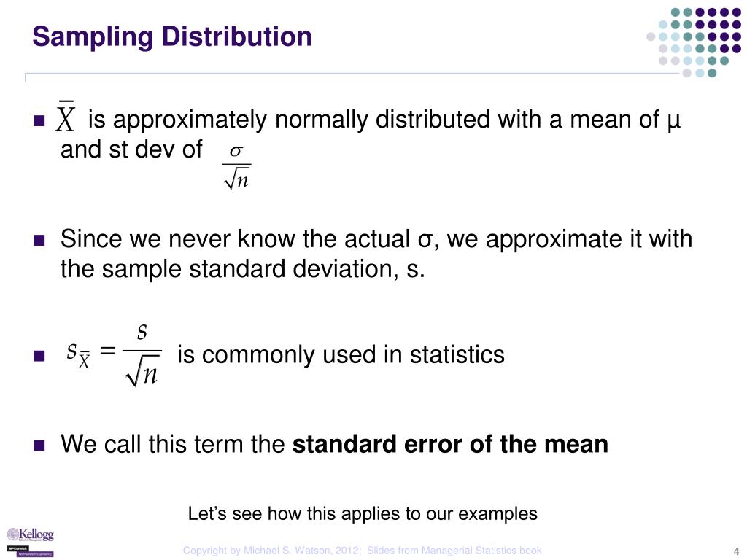The height and width of the screenshot is (560, 747).
Task: Click the text 'and st dev of'
Action: 131,149
